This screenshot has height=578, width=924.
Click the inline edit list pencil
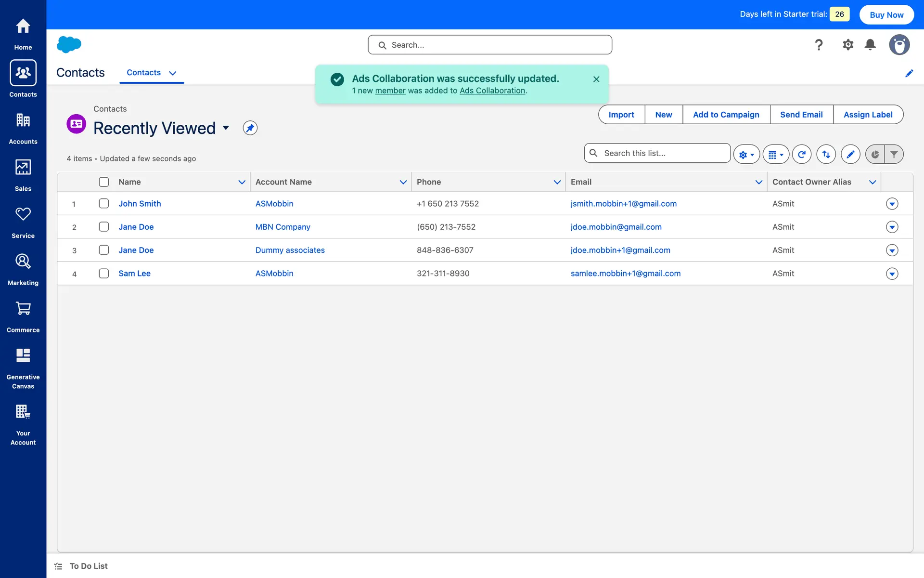[850, 154]
